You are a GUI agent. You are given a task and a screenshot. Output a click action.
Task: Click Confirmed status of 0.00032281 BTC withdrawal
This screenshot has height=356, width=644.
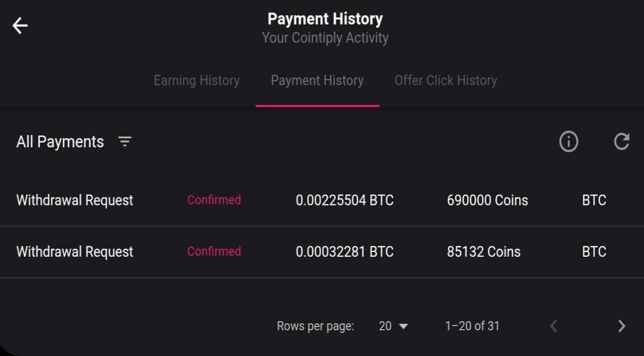[214, 251]
